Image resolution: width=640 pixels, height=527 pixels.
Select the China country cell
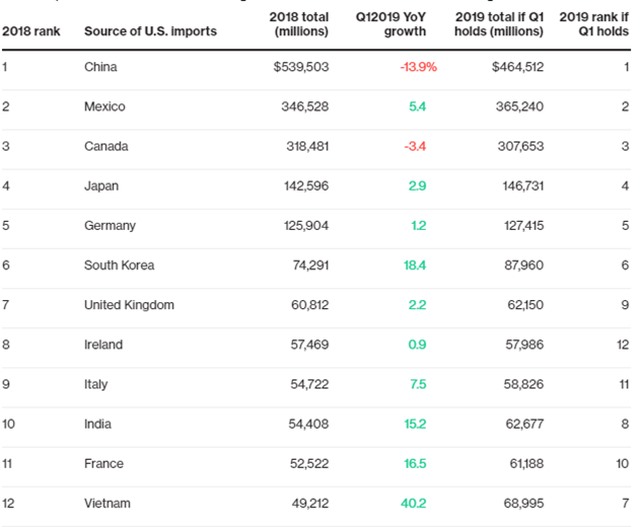click(x=100, y=67)
